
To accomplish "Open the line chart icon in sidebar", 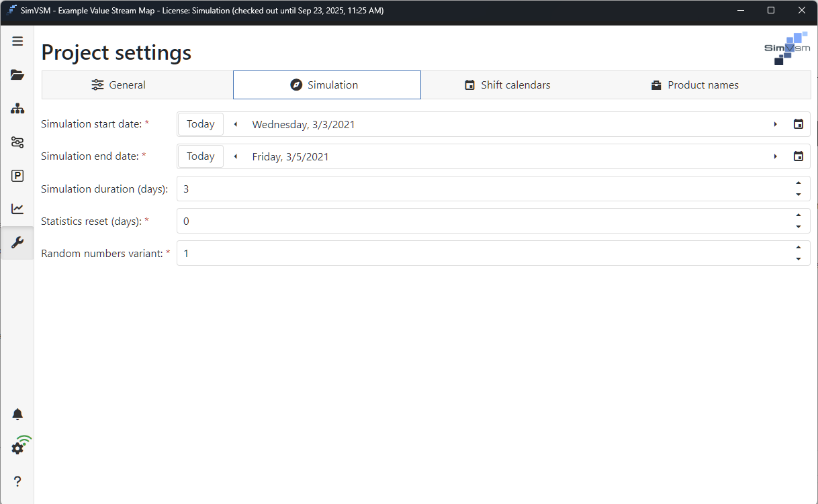I will [x=17, y=209].
